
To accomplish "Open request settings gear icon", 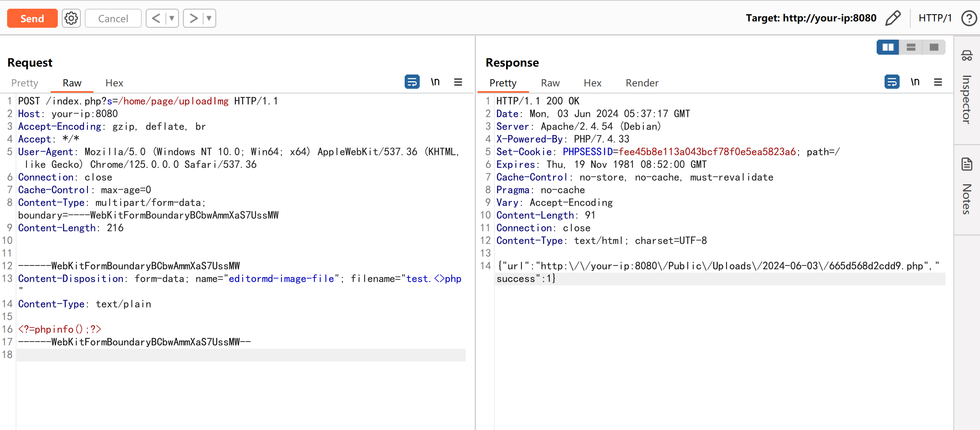I will [x=71, y=18].
